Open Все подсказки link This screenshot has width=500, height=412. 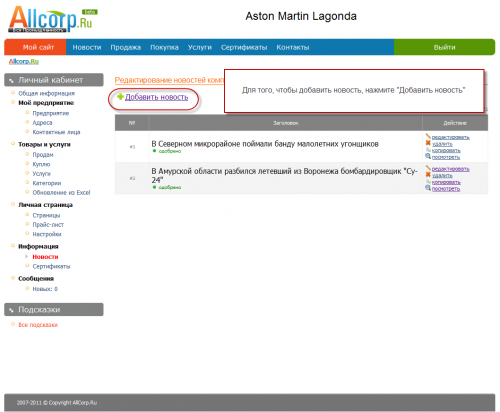[38, 325]
